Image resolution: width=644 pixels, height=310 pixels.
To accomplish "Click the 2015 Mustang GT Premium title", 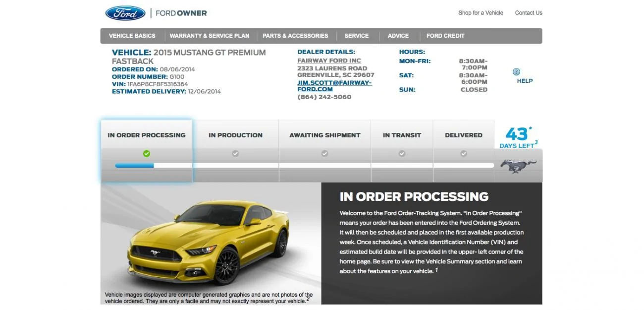I will pos(189,57).
